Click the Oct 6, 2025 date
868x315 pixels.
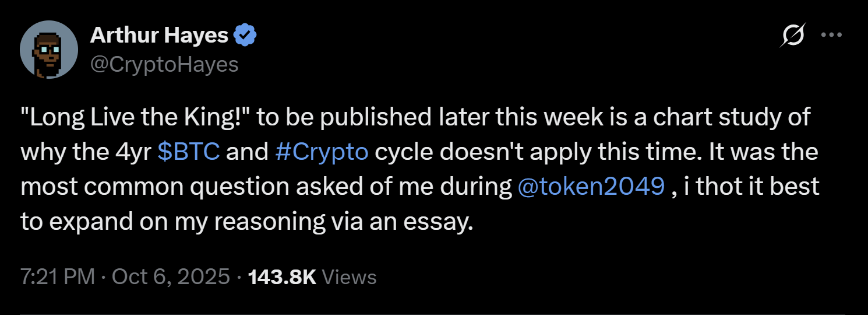click(171, 277)
